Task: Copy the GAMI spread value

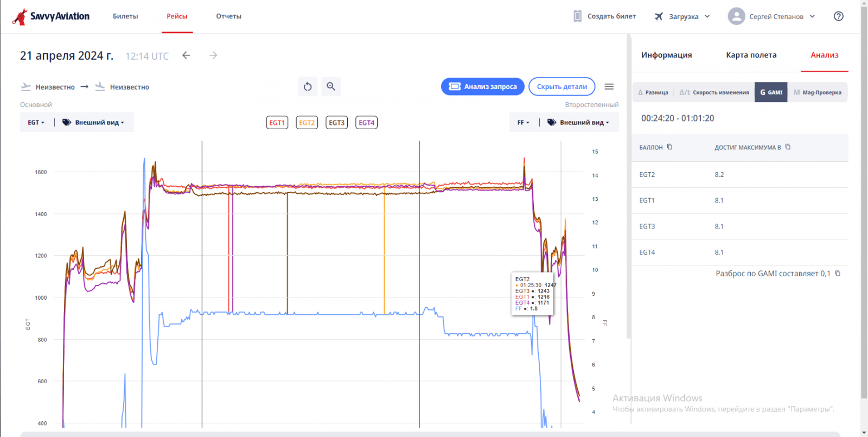Action: (838, 274)
